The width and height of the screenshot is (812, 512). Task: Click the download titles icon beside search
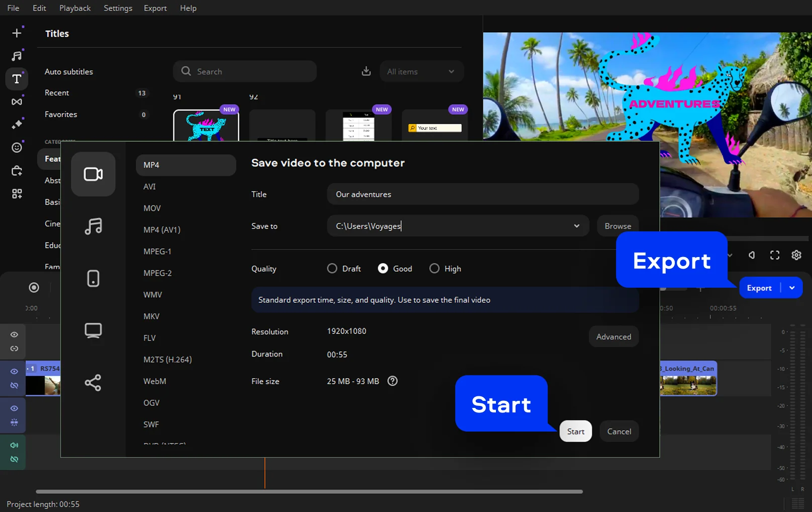(366, 71)
